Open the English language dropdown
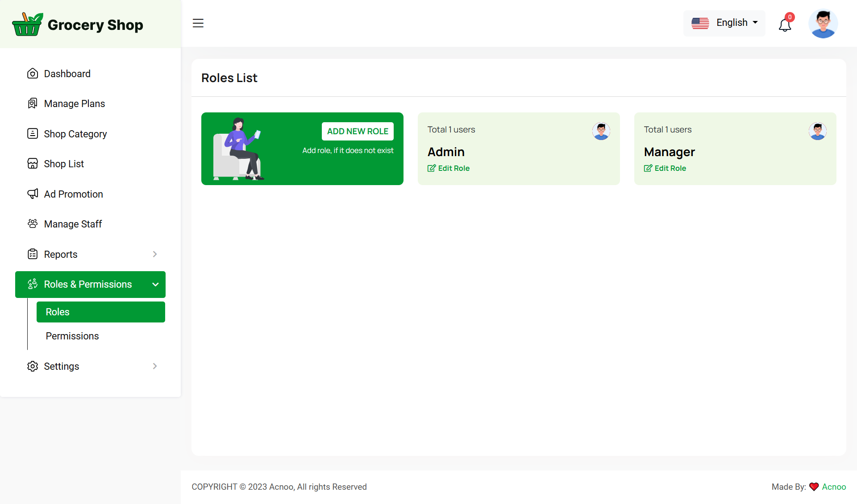 (x=724, y=23)
